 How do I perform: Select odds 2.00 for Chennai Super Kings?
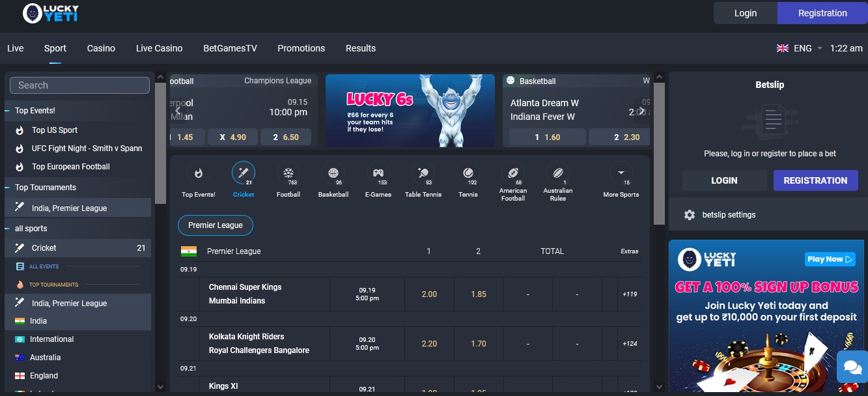coord(429,294)
